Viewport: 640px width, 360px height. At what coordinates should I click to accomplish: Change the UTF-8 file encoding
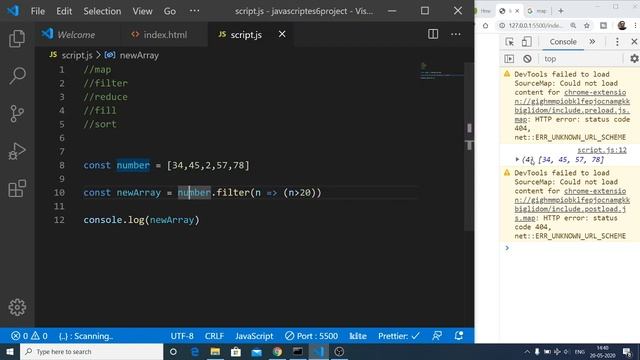click(x=182, y=336)
